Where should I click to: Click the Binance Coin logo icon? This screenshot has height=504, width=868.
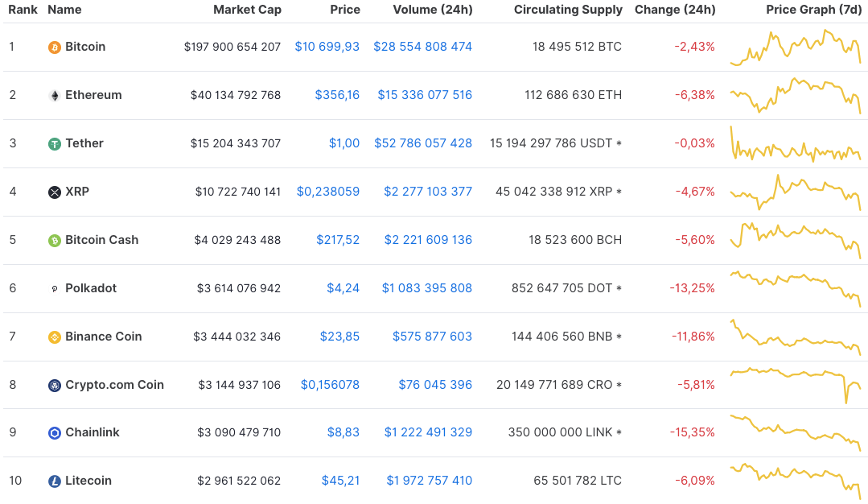tap(53, 337)
